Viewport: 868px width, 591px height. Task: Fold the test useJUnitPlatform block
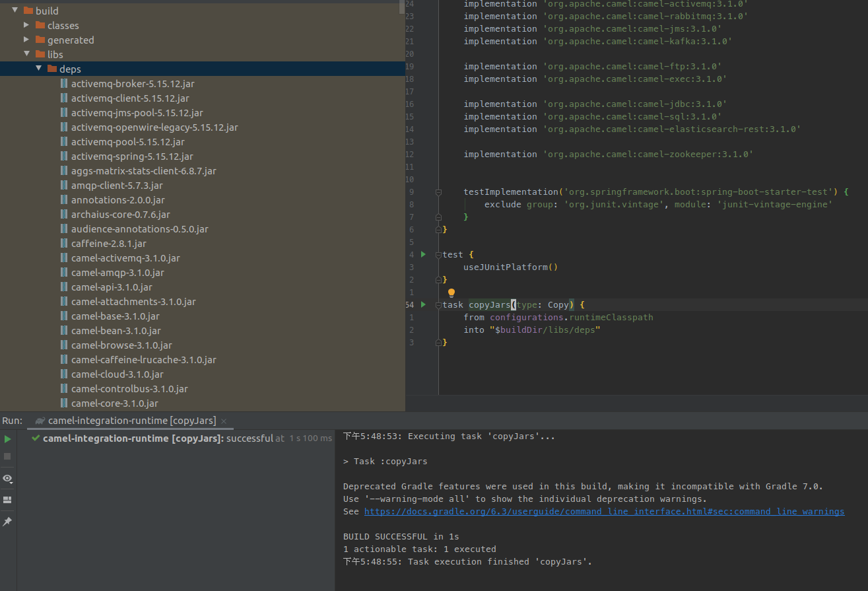(438, 254)
